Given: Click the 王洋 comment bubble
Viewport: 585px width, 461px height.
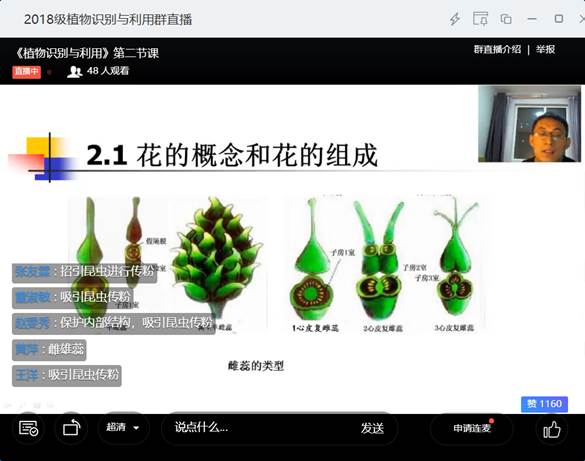Looking at the screenshot, I should tap(67, 375).
